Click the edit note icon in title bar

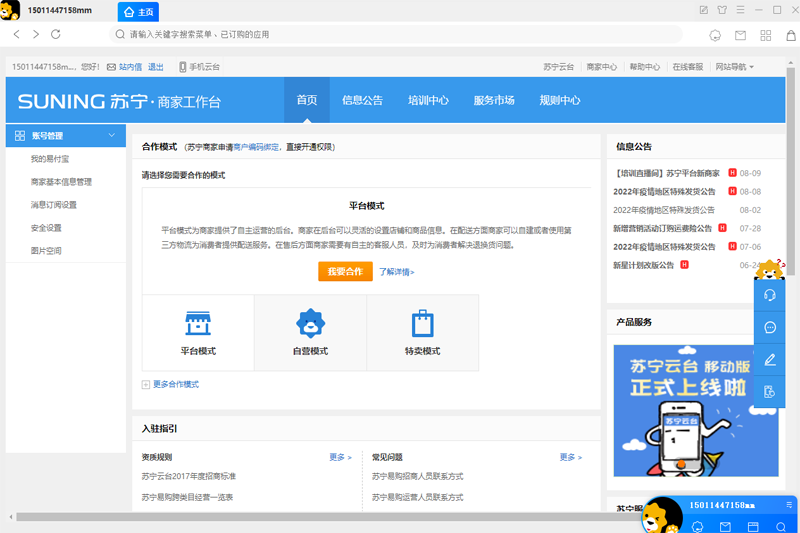(x=704, y=10)
